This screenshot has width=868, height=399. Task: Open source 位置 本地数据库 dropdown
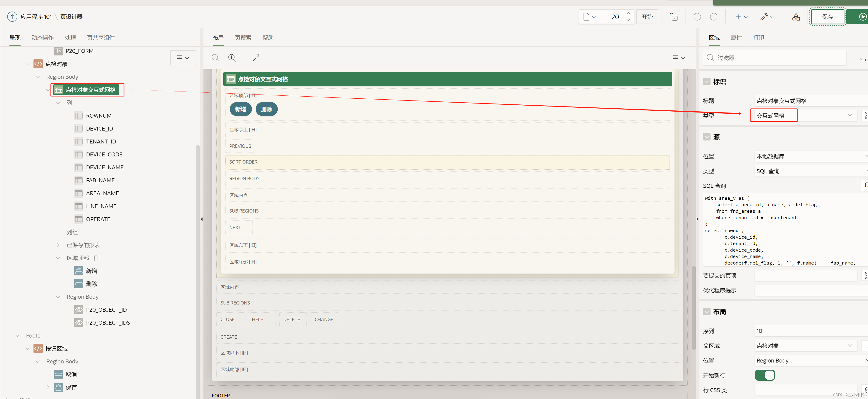pos(811,156)
